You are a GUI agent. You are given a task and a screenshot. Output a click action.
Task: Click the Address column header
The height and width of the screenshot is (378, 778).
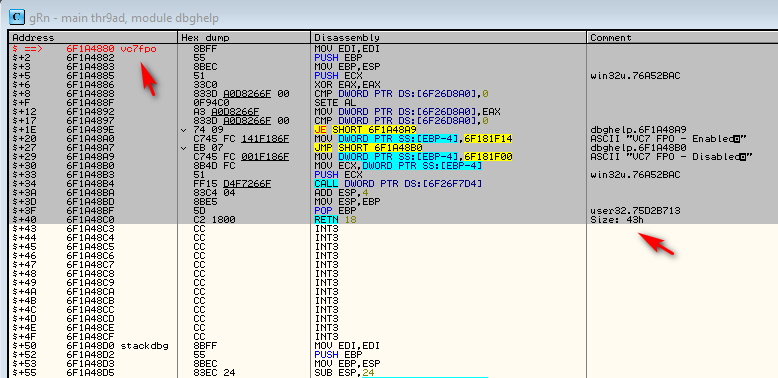coord(93,38)
